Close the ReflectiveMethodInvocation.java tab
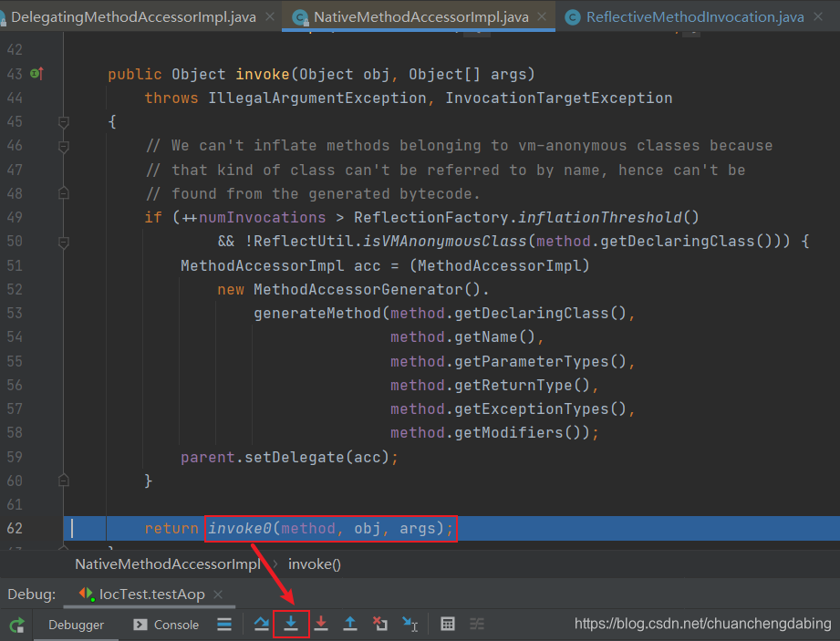The image size is (840, 641). point(818,16)
